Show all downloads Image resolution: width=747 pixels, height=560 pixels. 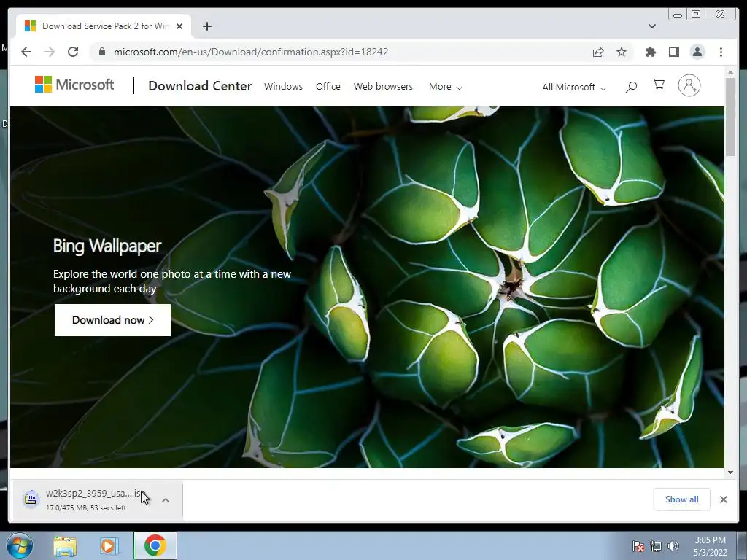pos(682,499)
